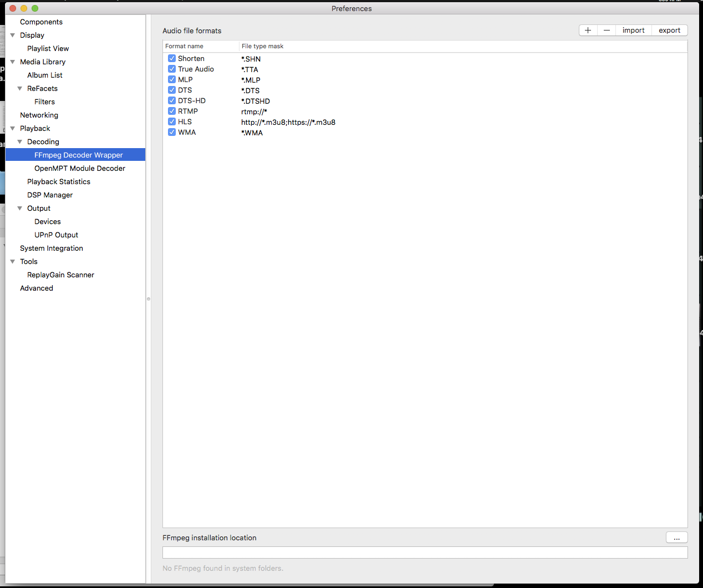Open the FFmpeg location browse button
Image resolution: width=703 pixels, height=588 pixels.
pos(676,538)
